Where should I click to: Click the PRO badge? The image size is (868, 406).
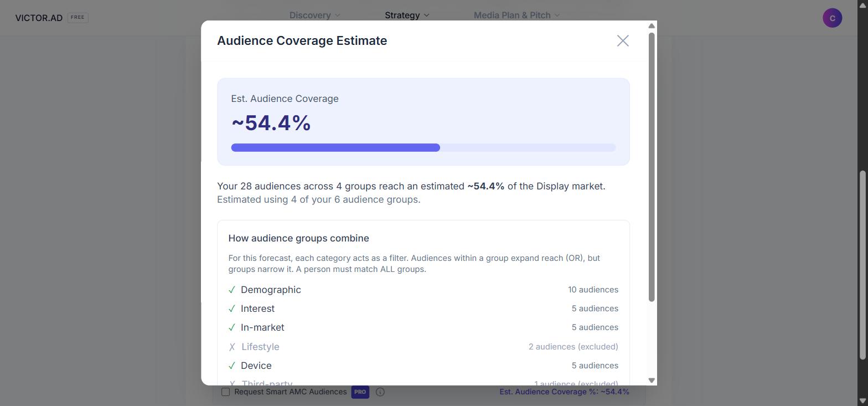tap(360, 392)
